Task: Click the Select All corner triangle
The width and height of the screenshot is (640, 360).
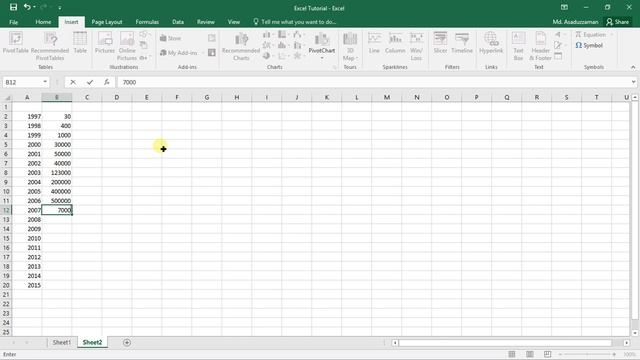Action: (x=7, y=98)
